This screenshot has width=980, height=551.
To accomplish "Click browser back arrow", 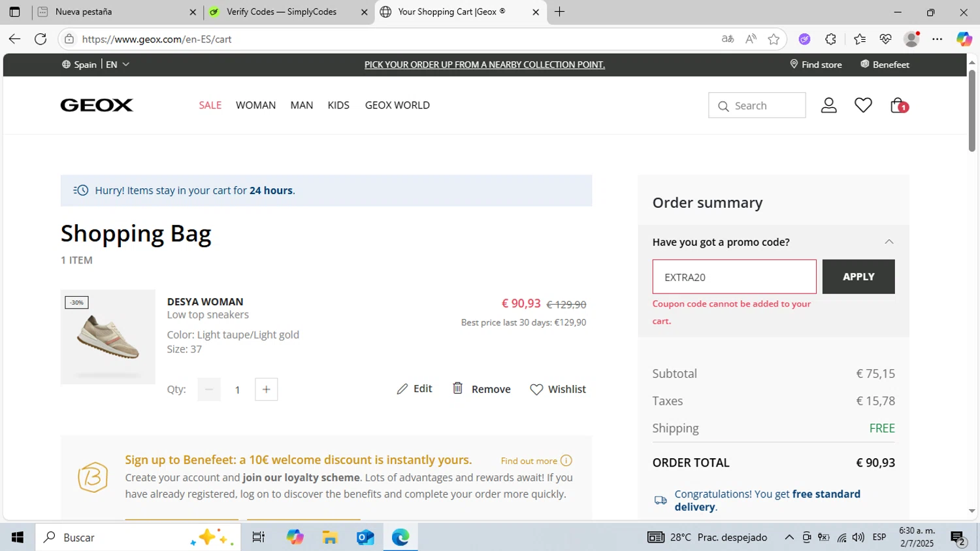I will click(x=14, y=39).
